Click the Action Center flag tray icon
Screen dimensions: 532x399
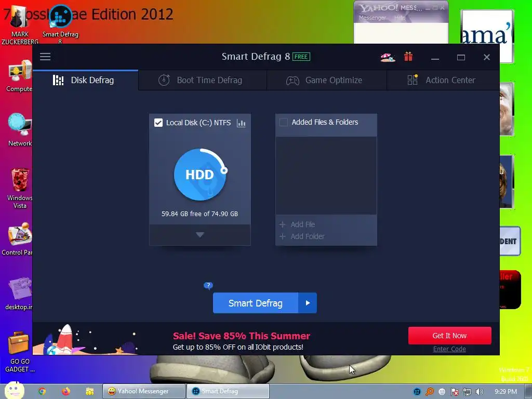click(x=454, y=392)
